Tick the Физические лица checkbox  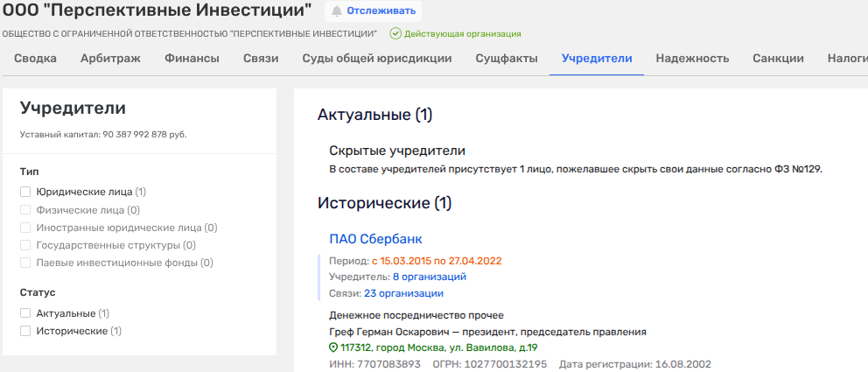click(25, 210)
